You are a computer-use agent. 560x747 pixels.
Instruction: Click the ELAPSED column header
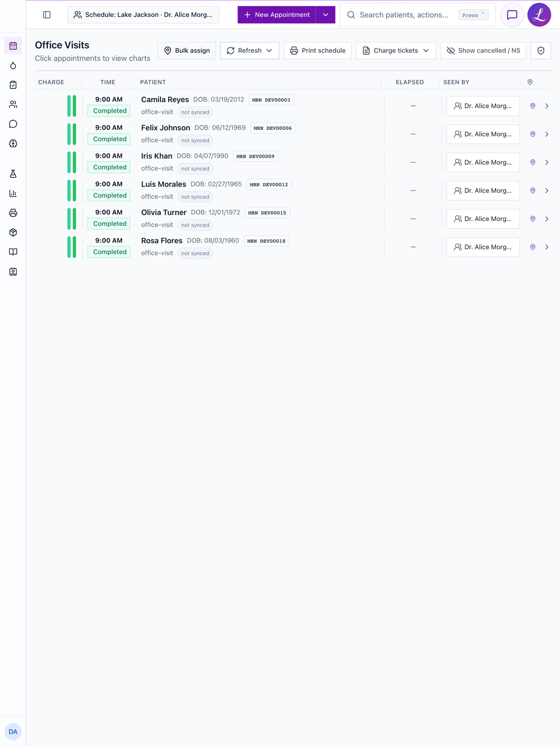[410, 82]
